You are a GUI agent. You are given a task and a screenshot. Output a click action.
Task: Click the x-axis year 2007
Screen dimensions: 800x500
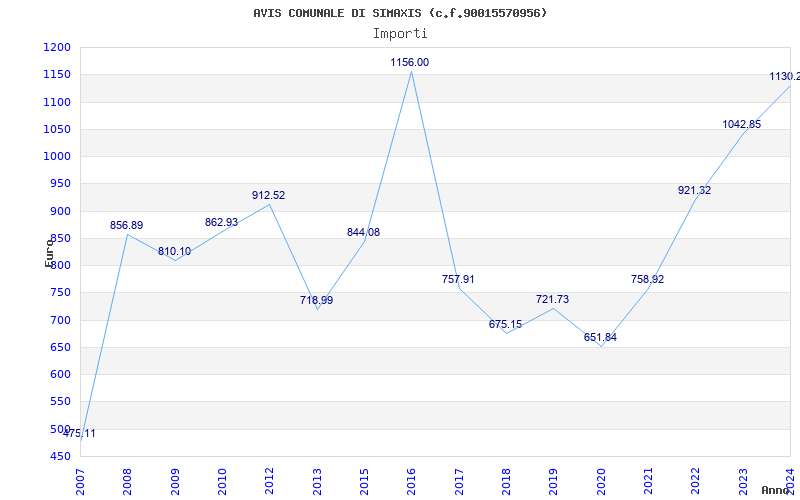pyautogui.click(x=80, y=482)
